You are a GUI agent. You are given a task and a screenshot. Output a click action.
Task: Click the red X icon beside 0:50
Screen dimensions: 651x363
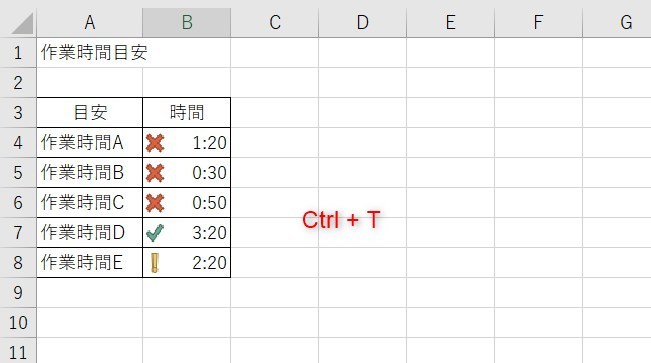pyautogui.click(x=155, y=203)
